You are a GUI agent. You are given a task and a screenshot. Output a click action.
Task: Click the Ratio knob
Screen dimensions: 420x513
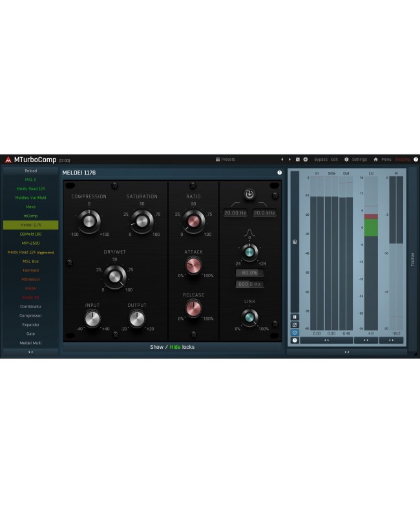click(193, 222)
